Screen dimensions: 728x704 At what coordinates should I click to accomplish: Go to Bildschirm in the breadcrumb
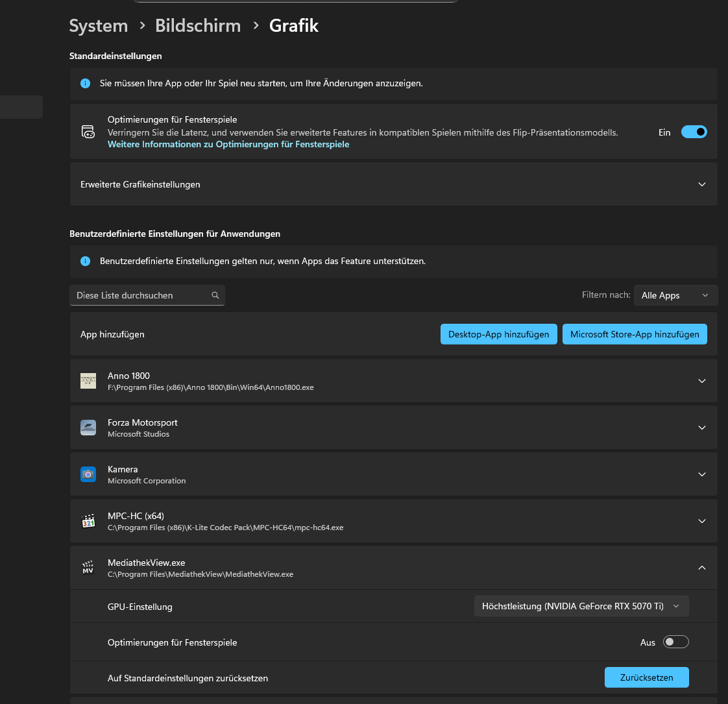tap(198, 26)
